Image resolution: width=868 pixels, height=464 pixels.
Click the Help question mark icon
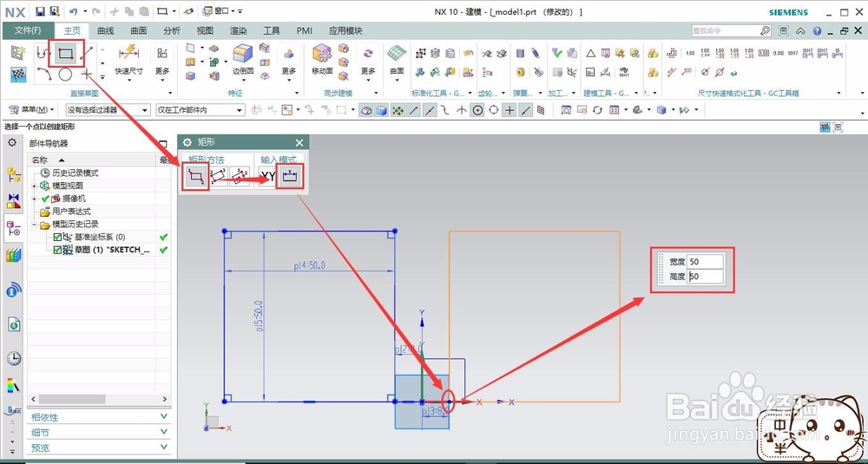click(817, 31)
